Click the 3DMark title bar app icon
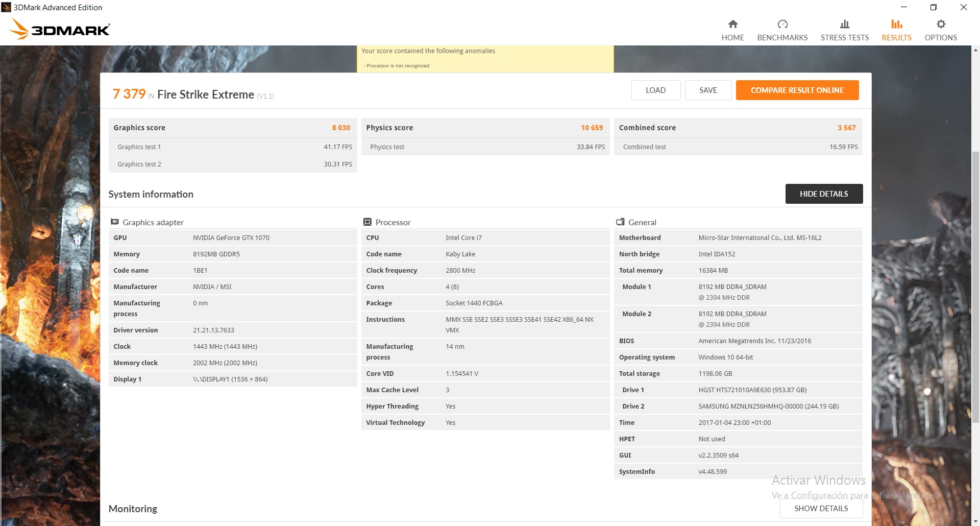This screenshot has height=526, width=980. [x=6, y=7]
